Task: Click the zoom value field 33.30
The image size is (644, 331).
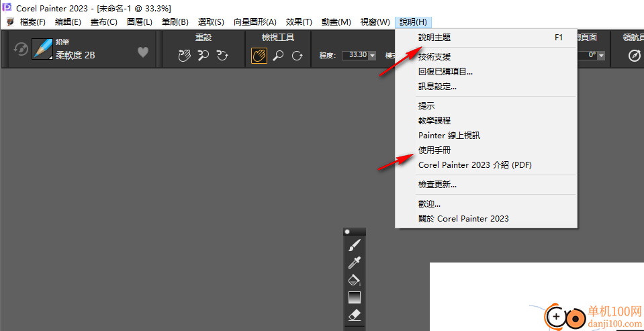Action: coord(355,55)
